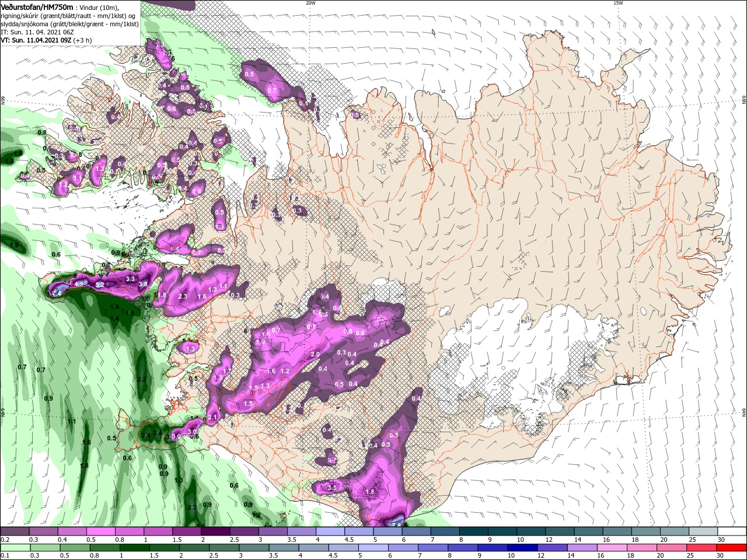
Task: Pick the top-row legend swatch starting at 1
Action: pos(158,531)
